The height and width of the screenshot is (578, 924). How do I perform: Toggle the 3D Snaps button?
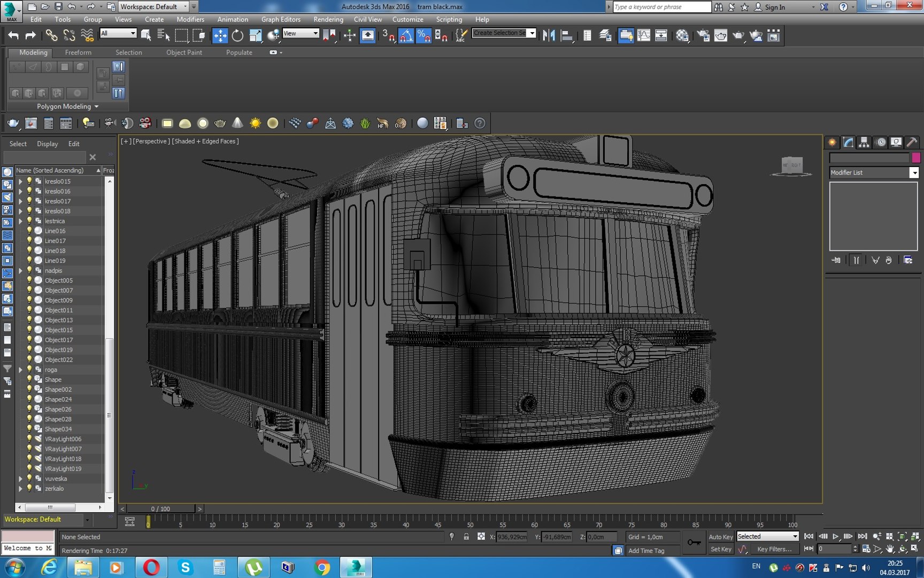point(388,35)
